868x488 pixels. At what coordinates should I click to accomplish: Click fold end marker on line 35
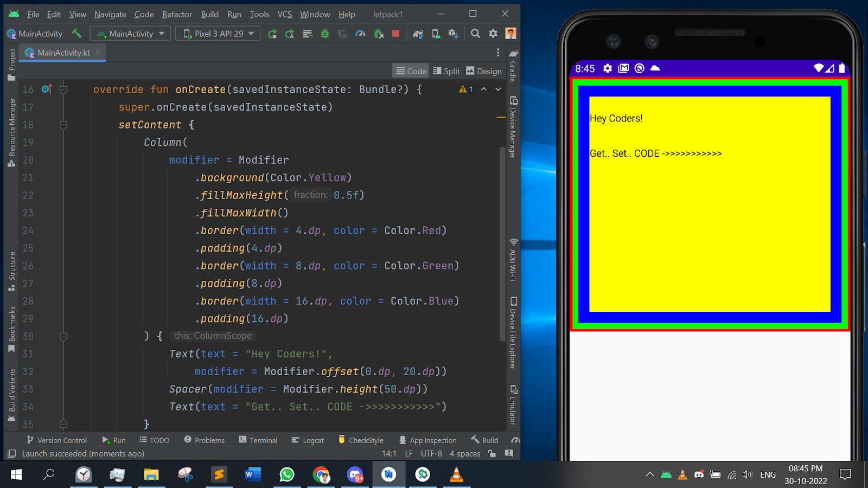click(x=63, y=424)
